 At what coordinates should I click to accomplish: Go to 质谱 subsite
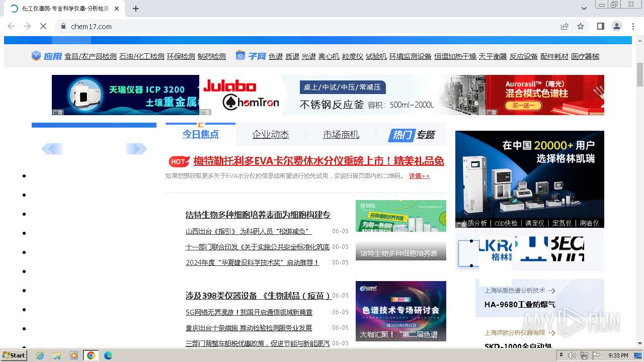tap(292, 56)
